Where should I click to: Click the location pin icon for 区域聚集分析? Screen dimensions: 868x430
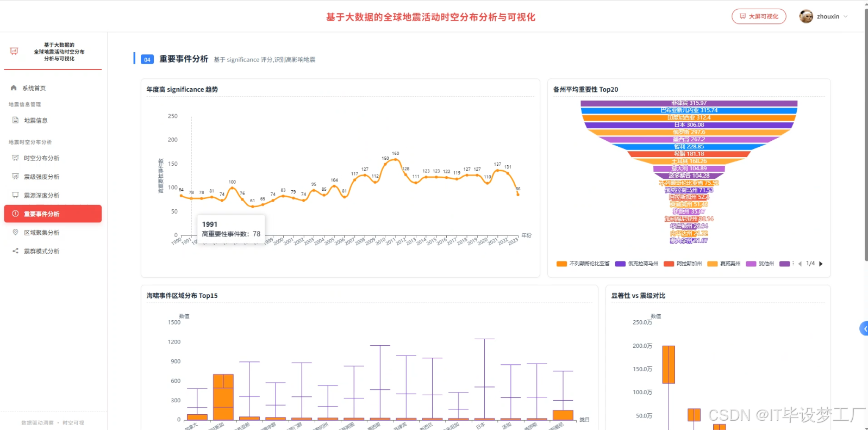15,232
